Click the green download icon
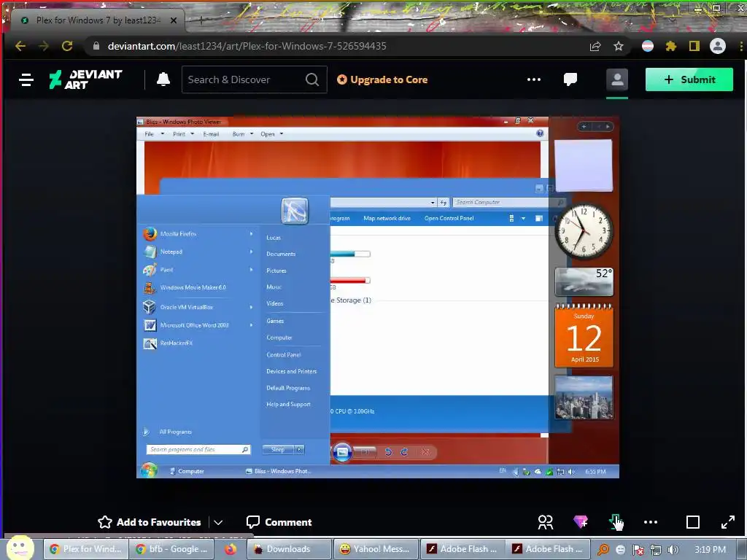This screenshot has height=560, width=747. (x=614, y=522)
